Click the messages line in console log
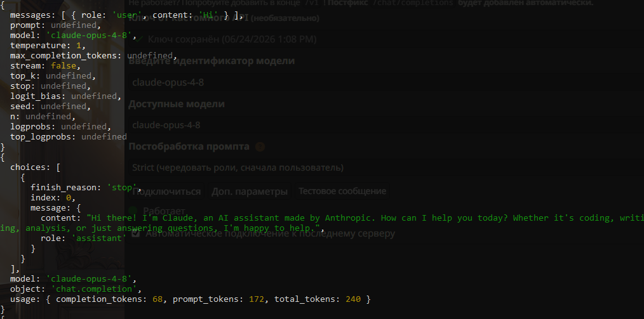Viewport: 644px width, 319px height. (126, 16)
